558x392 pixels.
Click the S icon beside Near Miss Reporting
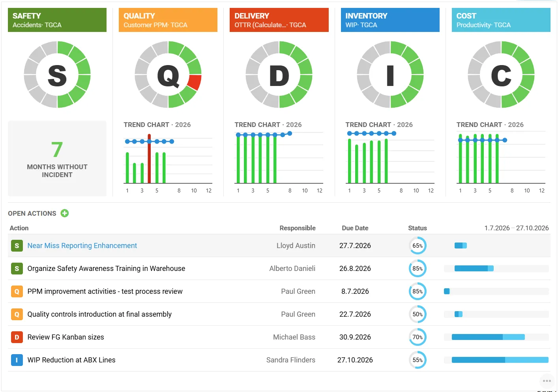(17, 246)
